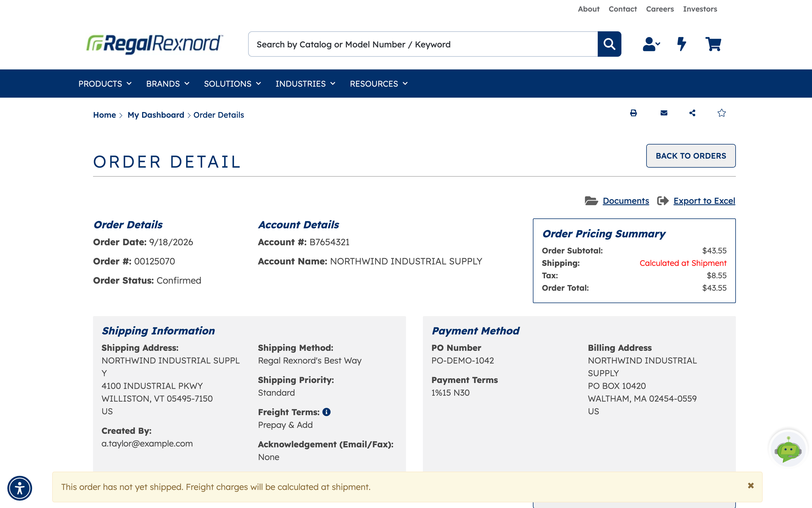Expand the PRODUCTS menu
812x508 pixels.
pos(105,84)
